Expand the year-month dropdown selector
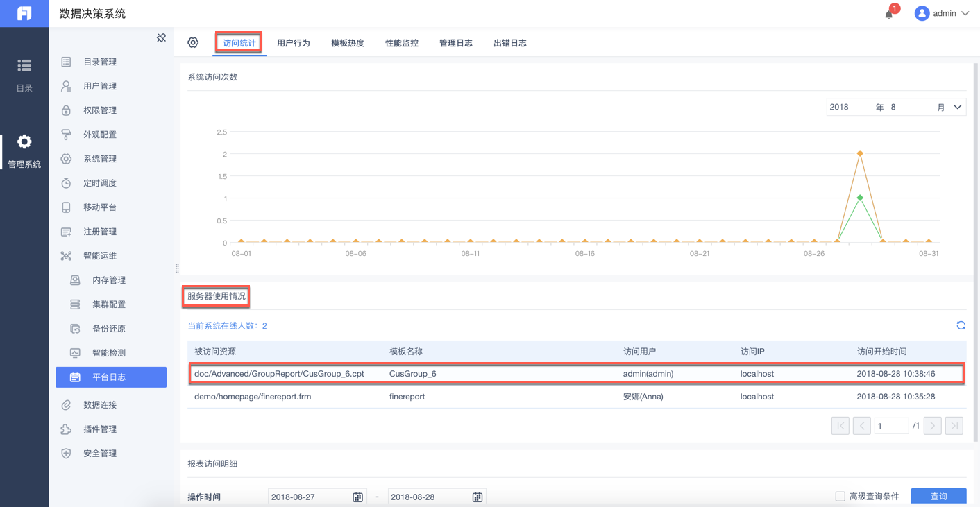980x507 pixels. (x=957, y=107)
